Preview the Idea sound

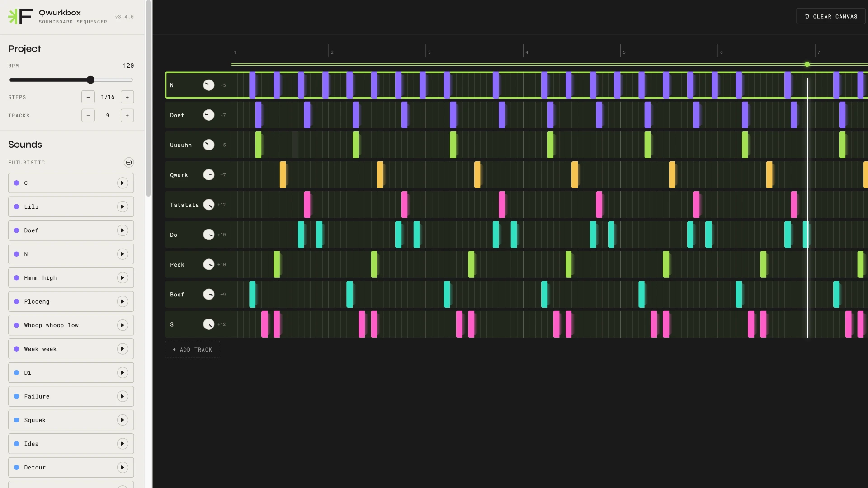point(123,444)
